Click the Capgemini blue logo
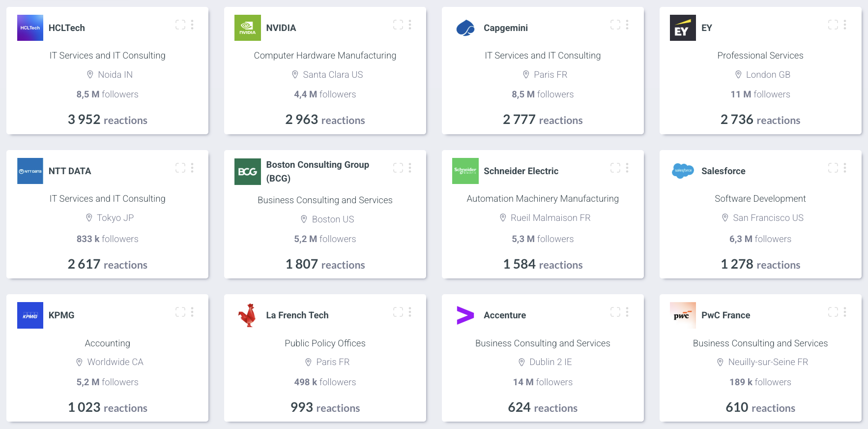Screen dimensions: 868x429 pos(465,28)
